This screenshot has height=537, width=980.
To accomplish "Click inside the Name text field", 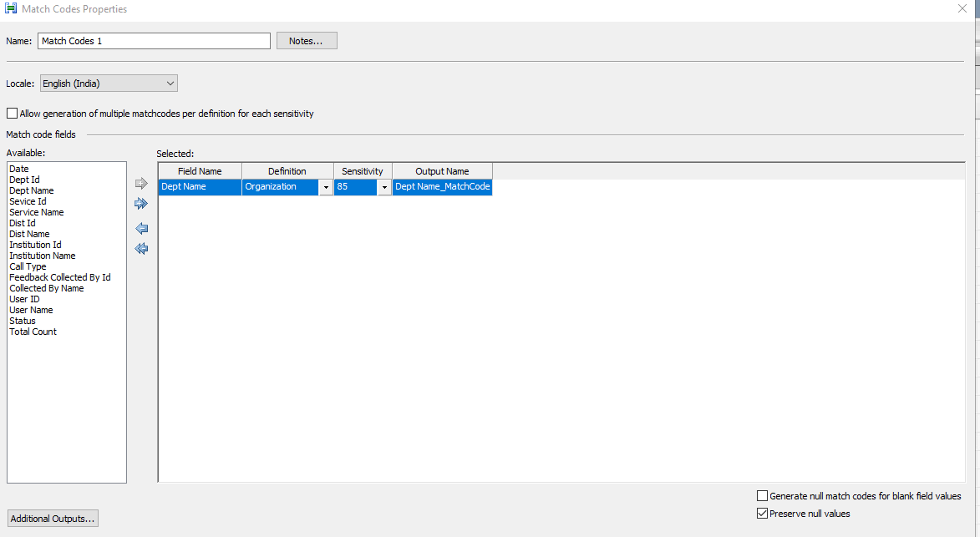I will [154, 40].
